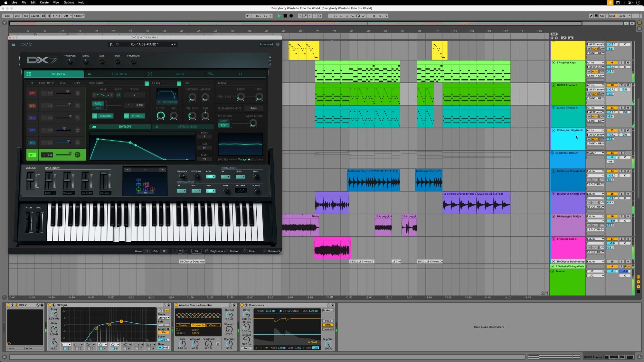644x362 pixels.
Task: Open DX7 V preset library browser icon
Action: tap(111, 44)
